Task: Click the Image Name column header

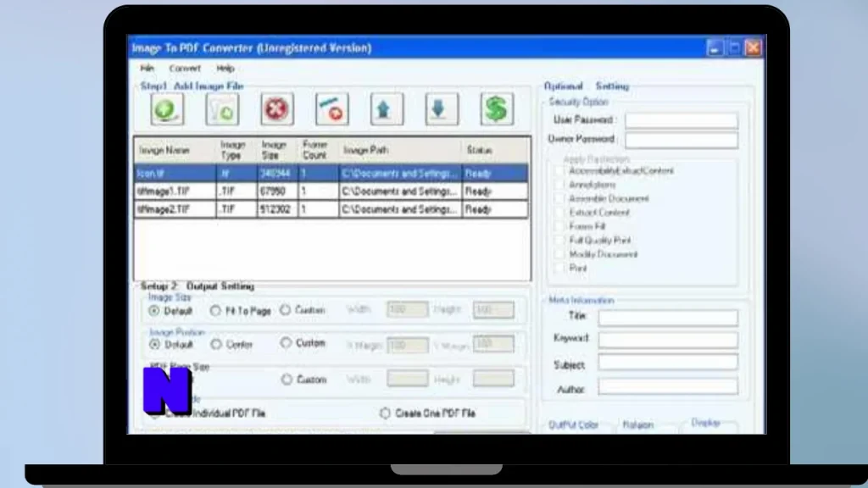Action: (x=175, y=151)
